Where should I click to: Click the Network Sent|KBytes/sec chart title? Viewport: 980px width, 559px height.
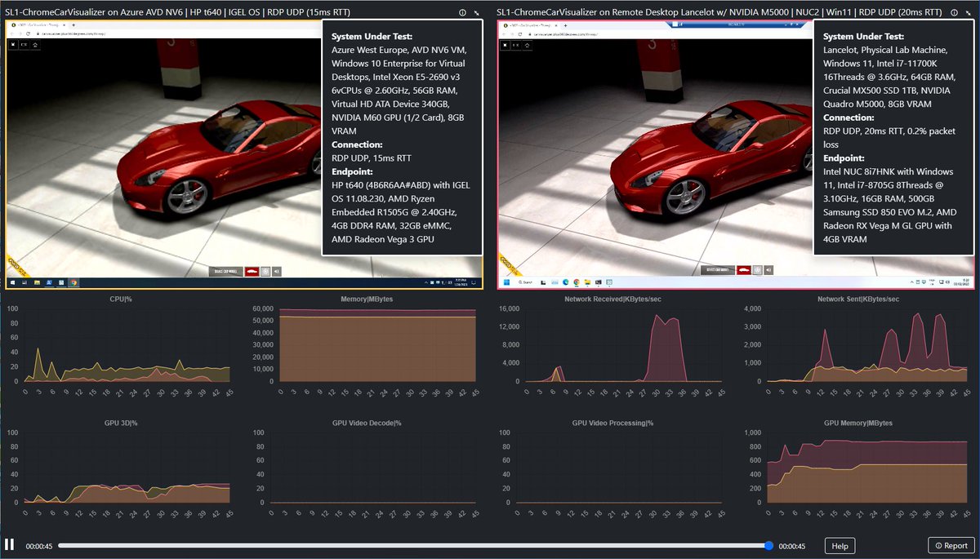857,299
